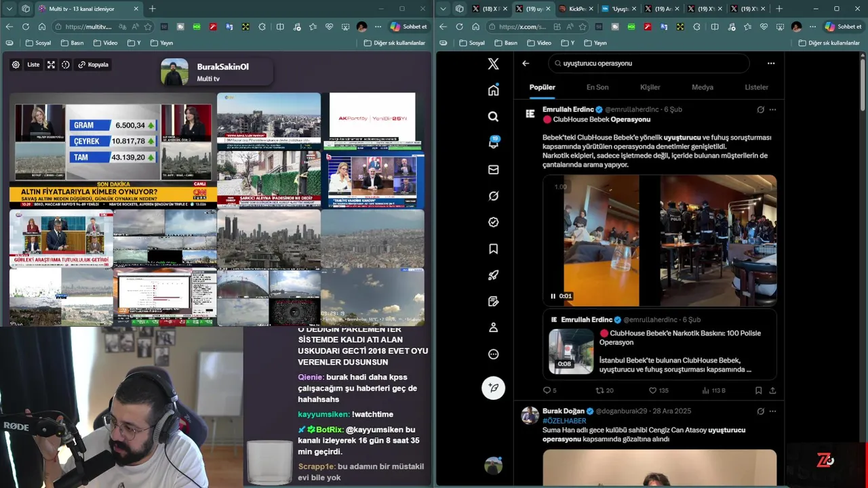Image resolution: width=868 pixels, height=488 pixels.
Task: Like the tweet with 135 likes
Action: click(658, 390)
